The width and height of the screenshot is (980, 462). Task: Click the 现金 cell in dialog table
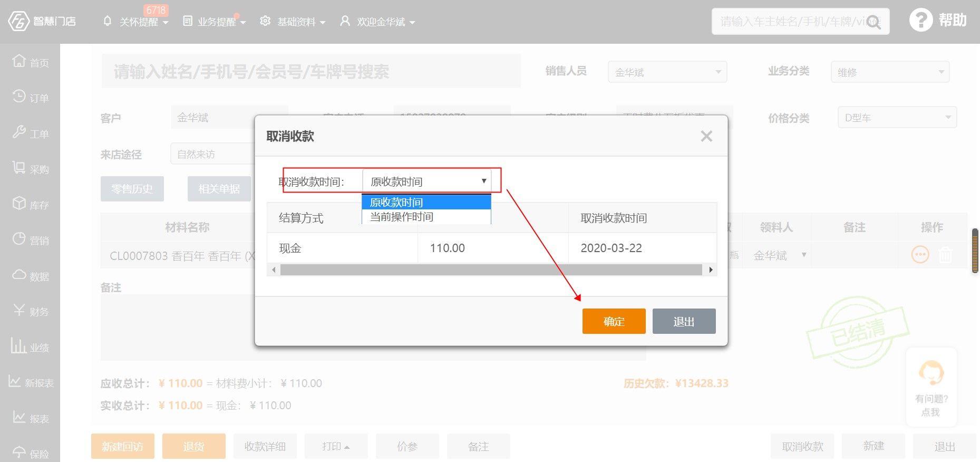(x=342, y=248)
